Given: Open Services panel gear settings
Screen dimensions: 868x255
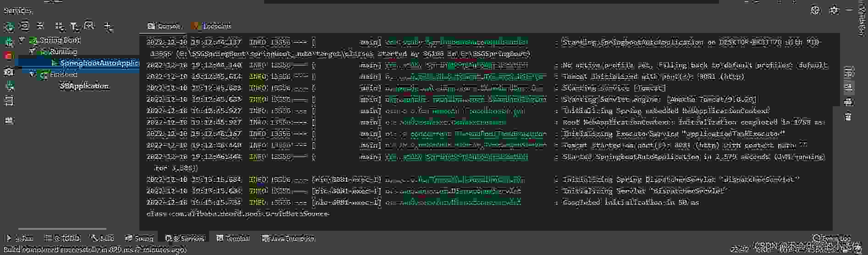Looking at the screenshot, I should 834,10.
